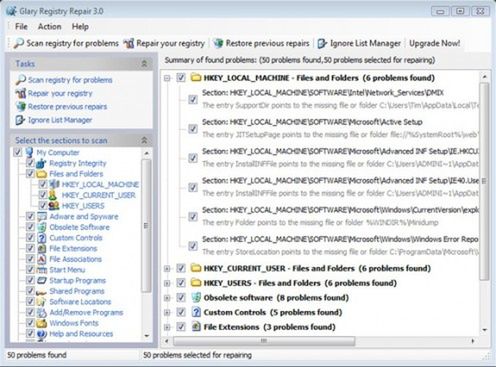Click the Shared Programs icon
This screenshot has width=496, height=367.
click(42, 292)
